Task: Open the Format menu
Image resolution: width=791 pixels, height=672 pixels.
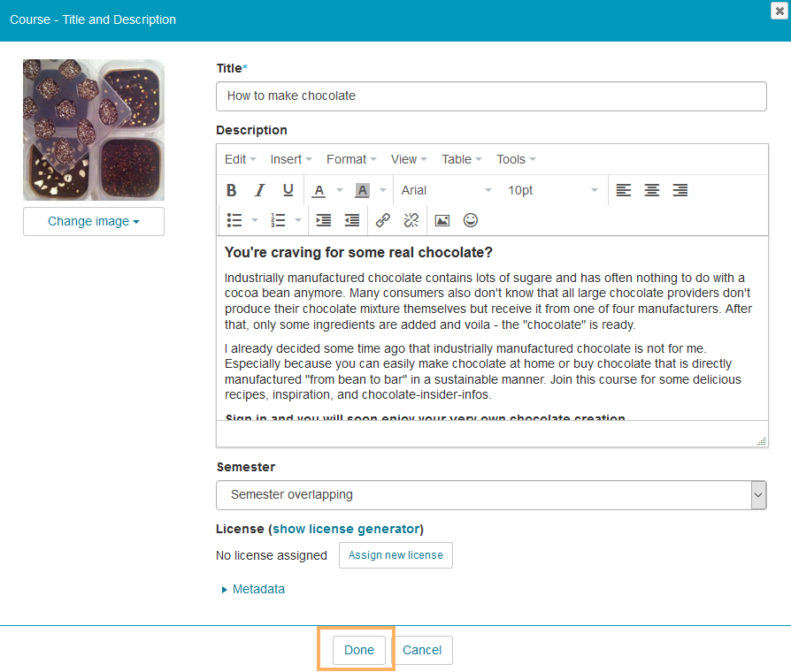Action: (351, 159)
